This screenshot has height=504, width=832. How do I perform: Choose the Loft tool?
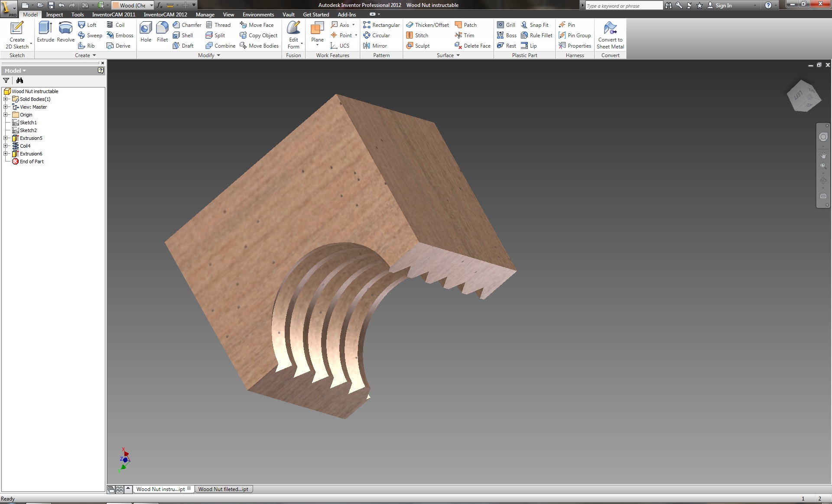[87, 25]
